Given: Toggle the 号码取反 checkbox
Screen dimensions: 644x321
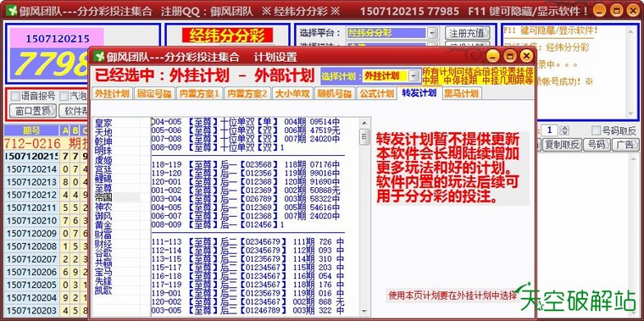Looking at the screenshot, I should tap(596, 131).
